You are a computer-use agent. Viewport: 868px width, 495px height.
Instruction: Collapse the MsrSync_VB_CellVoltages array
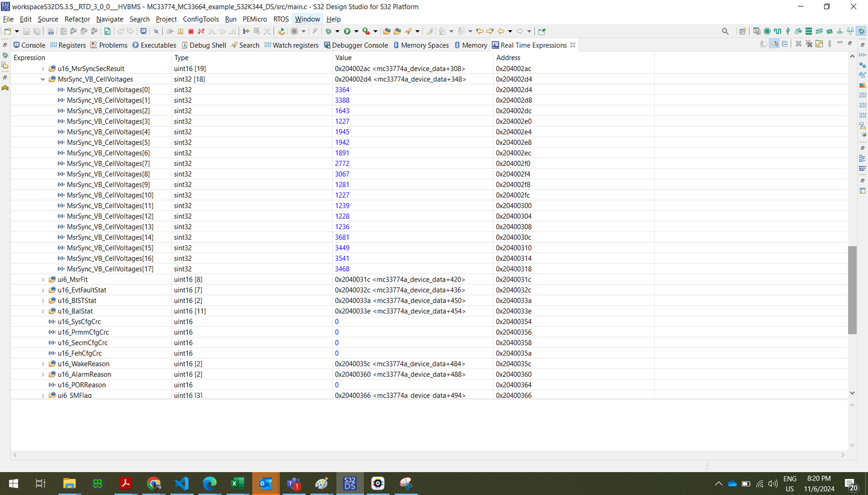coord(43,79)
